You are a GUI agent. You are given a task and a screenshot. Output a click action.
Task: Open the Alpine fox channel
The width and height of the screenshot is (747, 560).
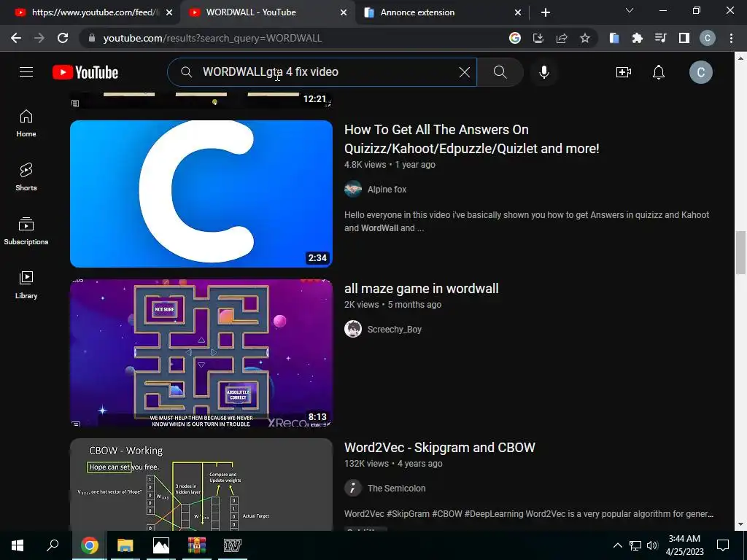click(x=387, y=189)
